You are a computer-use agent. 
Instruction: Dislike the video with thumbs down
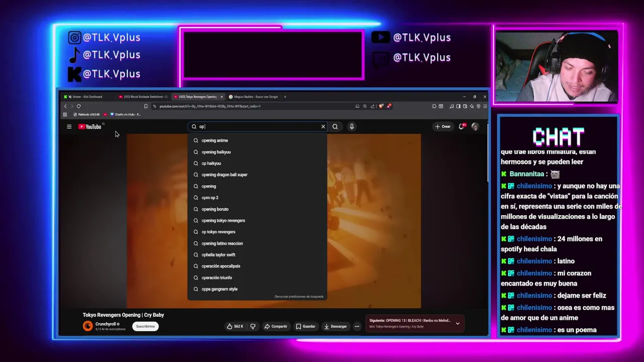pyautogui.click(x=253, y=326)
